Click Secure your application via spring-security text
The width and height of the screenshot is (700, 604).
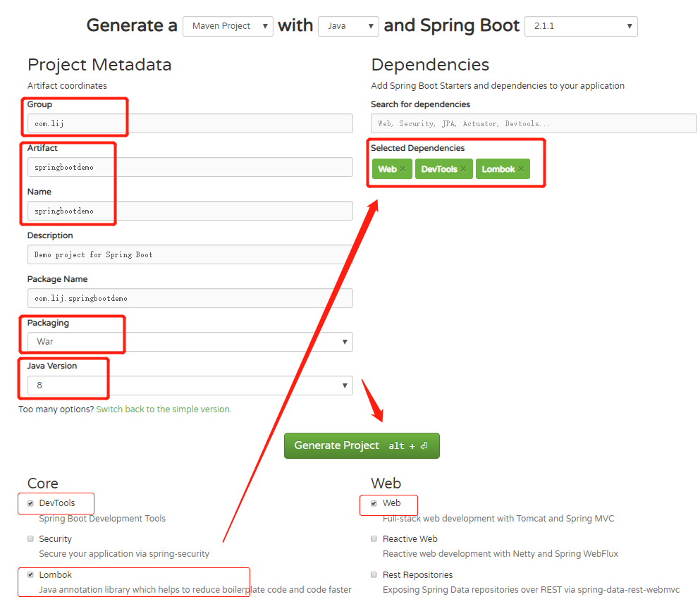coord(124,554)
